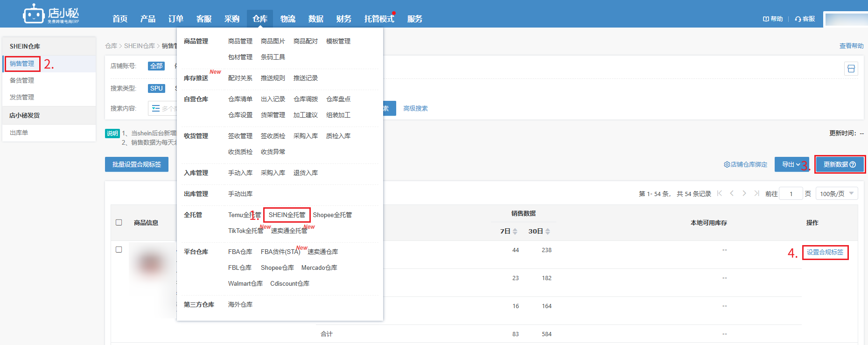Sort by 30日 sales arrows
Image resolution: width=868 pixels, height=345 pixels.
click(547, 232)
